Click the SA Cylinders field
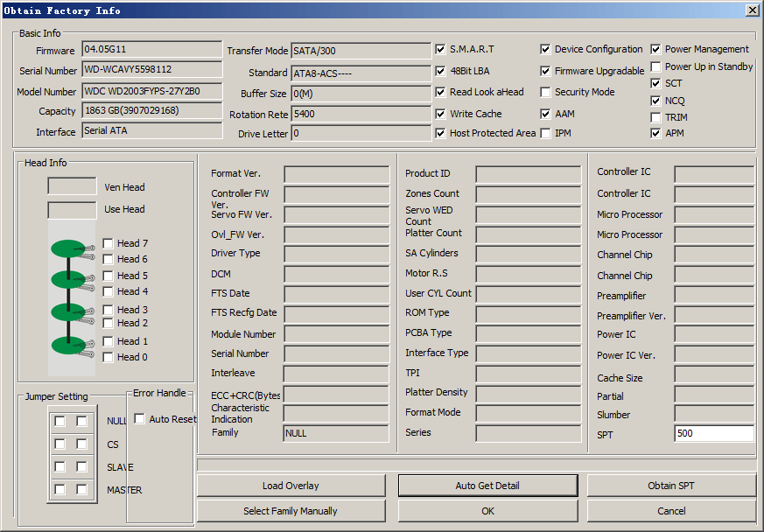The width and height of the screenshot is (764, 532). click(x=529, y=255)
